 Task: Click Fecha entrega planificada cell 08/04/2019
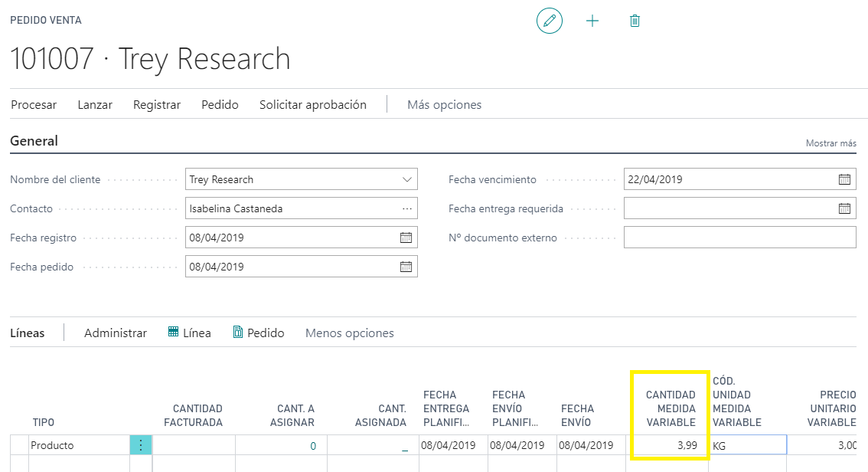[x=453, y=445]
